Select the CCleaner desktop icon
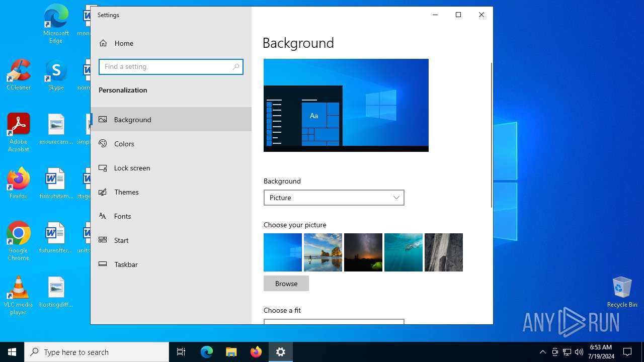This screenshot has width=644, height=362. click(19, 75)
